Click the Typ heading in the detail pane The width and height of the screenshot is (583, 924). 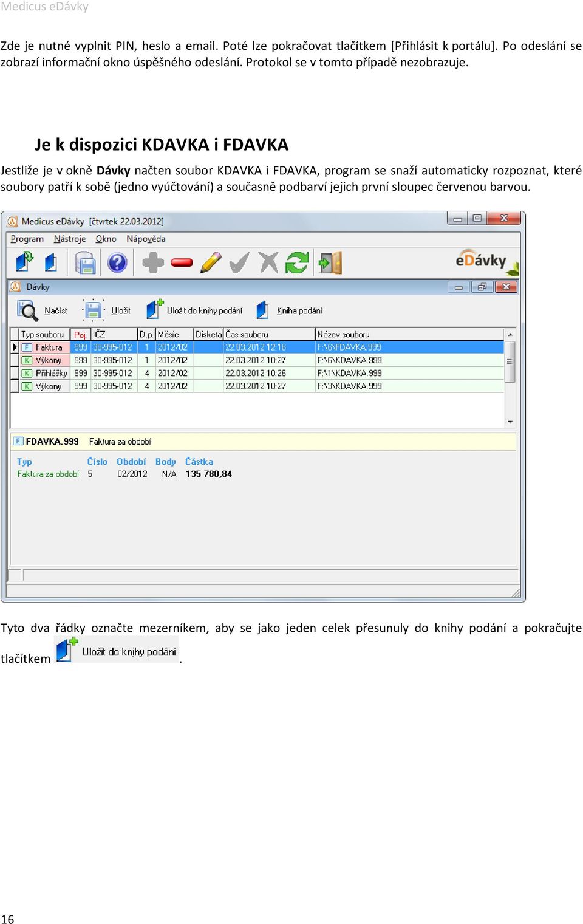(24, 462)
